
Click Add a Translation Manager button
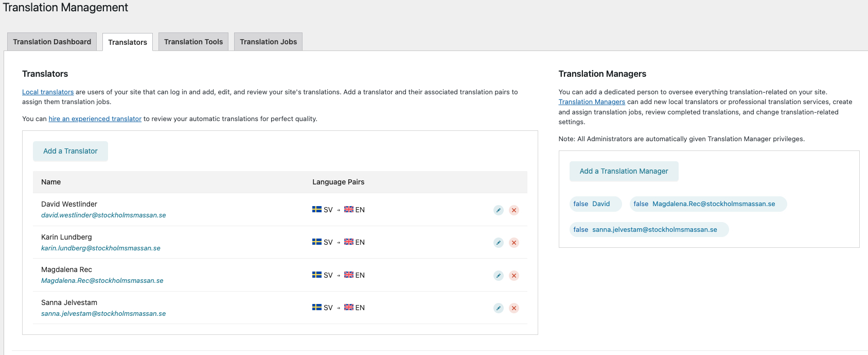click(x=624, y=171)
